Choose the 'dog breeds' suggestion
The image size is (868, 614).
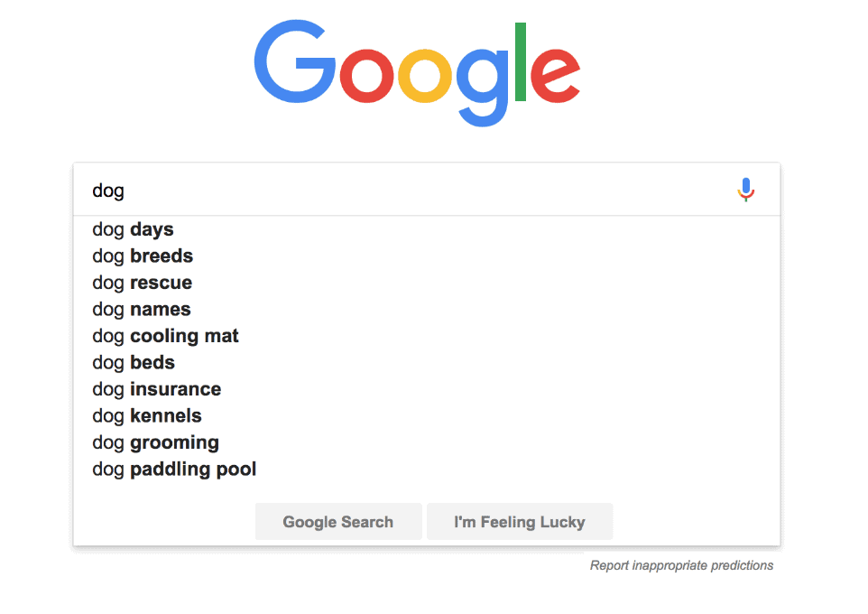click(143, 256)
